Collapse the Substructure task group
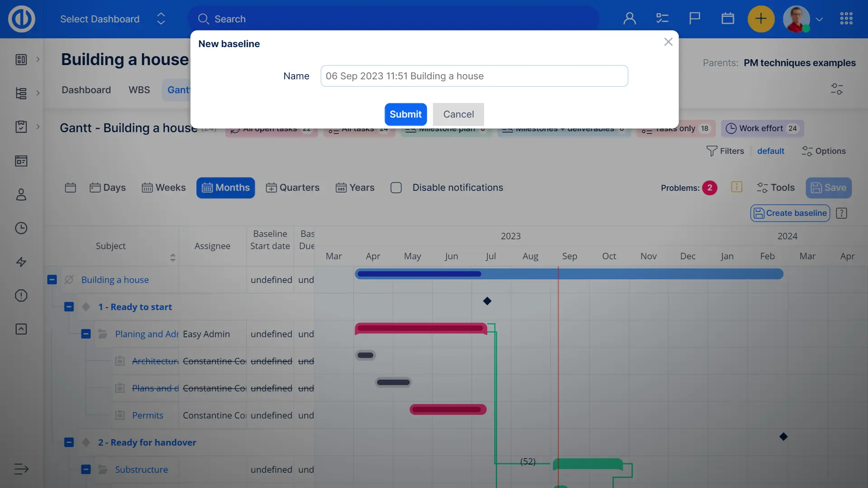This screenshot has height=488, width=868. coord(86,469)
